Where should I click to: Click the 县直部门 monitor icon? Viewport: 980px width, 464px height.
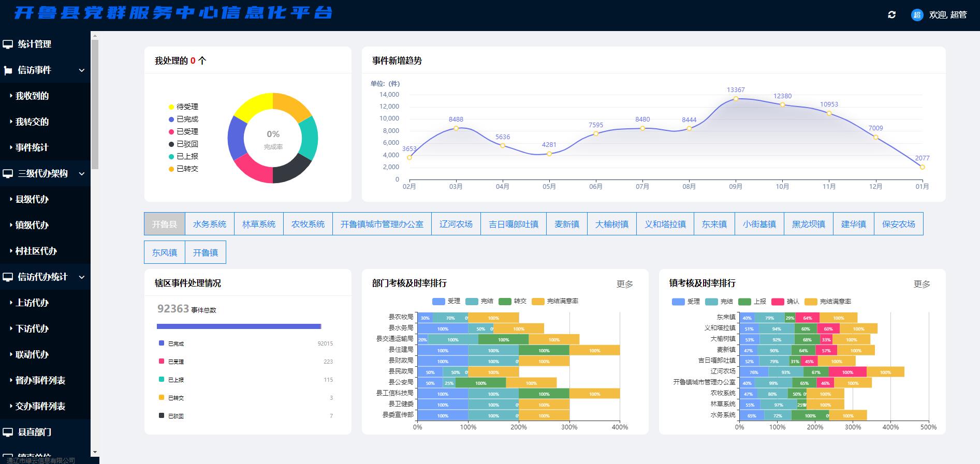tap(8, 432)
